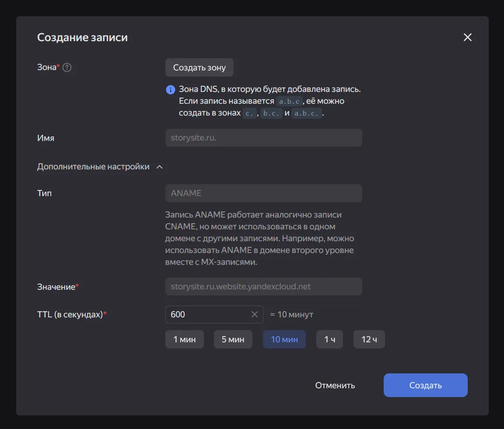Focus the Значение input field

click(x=263, y=287)
